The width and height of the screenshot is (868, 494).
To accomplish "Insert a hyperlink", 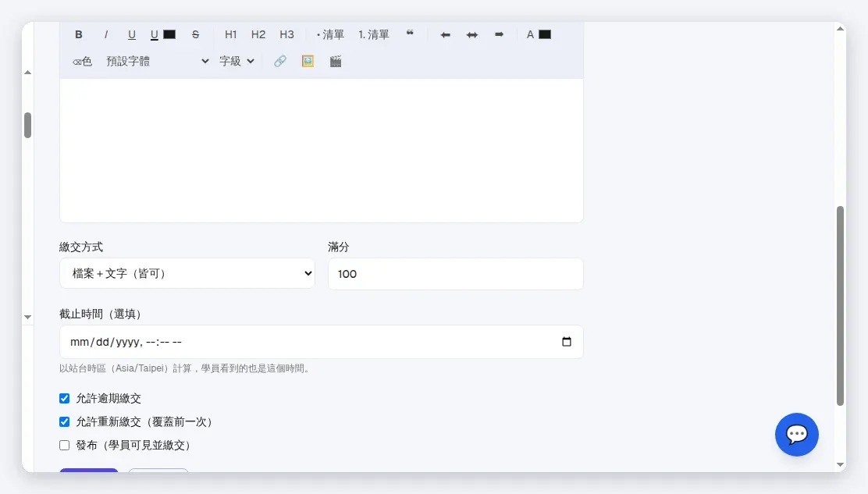I will click(280, 62).
